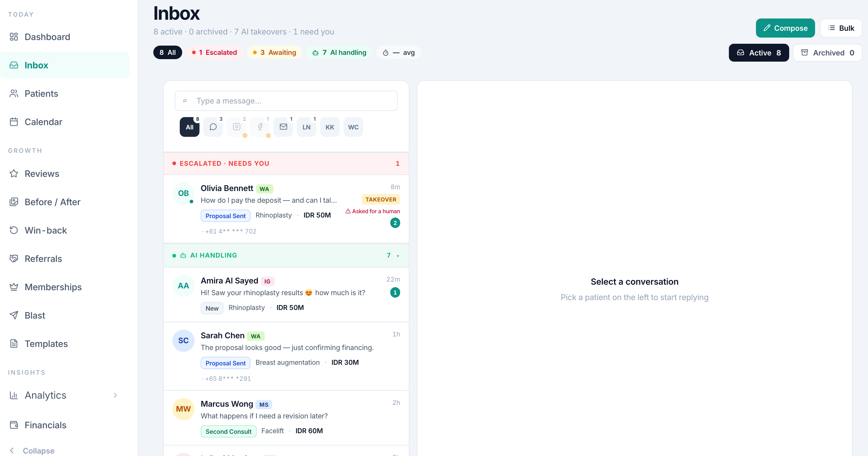The height and width of the screenshot is (456, 868).
Task: Click the WA badge beside Olivia Bennett
Action: pyautogui.click(x=264, y=189)
